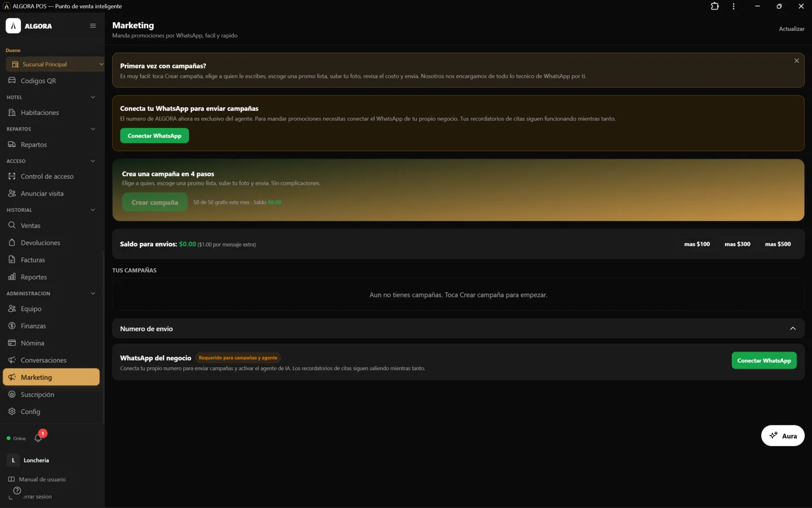The image size is (812, 508).
Task: Click the Config gear icon
Action: [12, 411]
